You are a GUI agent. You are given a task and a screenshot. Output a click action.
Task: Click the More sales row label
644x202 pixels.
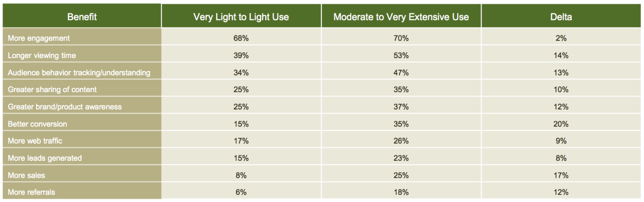click(26, 175)
